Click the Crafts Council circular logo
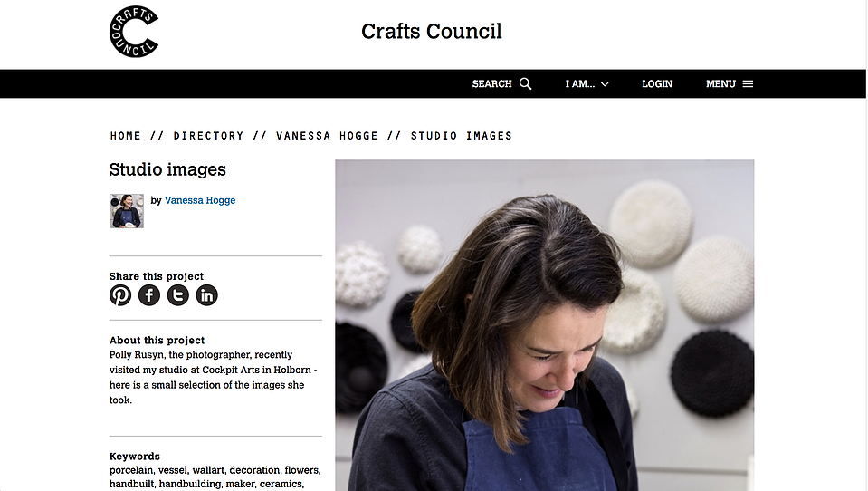Image resolution: width=868 pixels, height=491 pixels. tap(134, 32)
